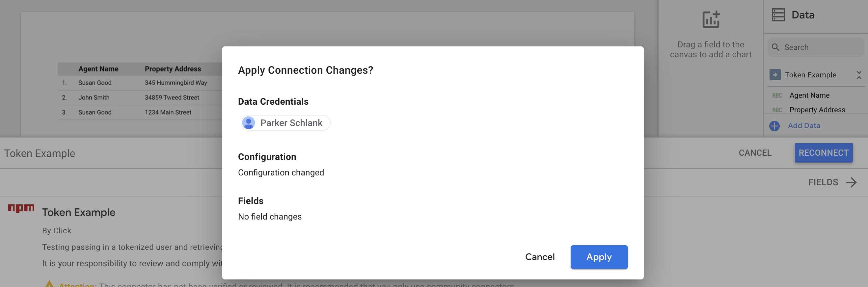Click CANCEL next to RECONNECT
Viewport: 868px width, 287px height.
(x=755, y=153)
